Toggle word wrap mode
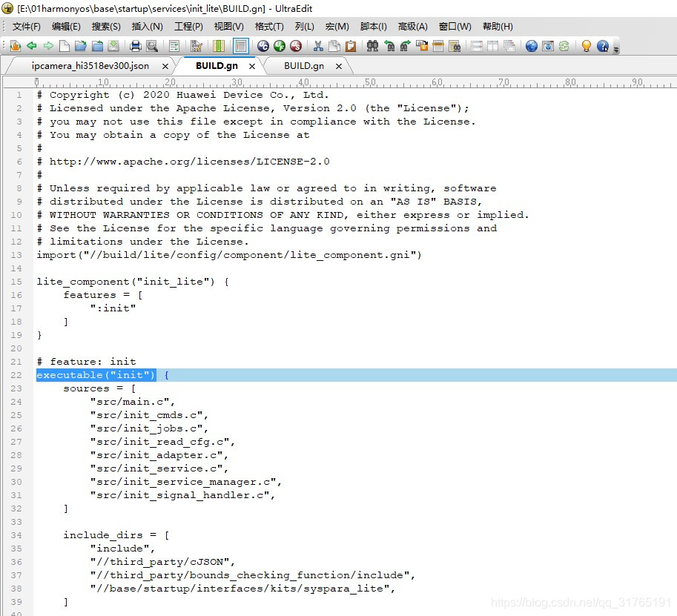Image resolution: width=677 pixels, height=616 pixels. coord(174,45)
